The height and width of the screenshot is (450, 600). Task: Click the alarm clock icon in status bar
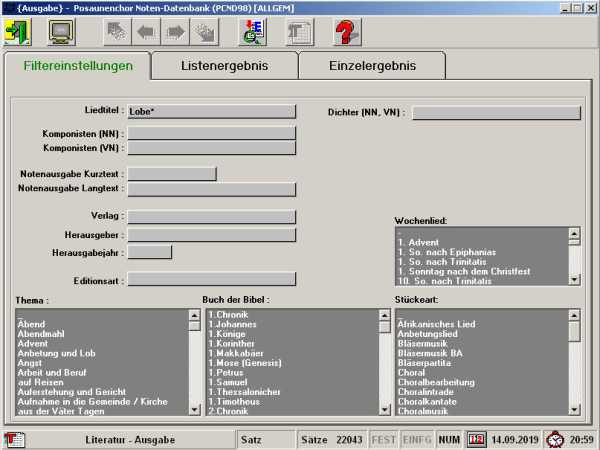point(555,439)
